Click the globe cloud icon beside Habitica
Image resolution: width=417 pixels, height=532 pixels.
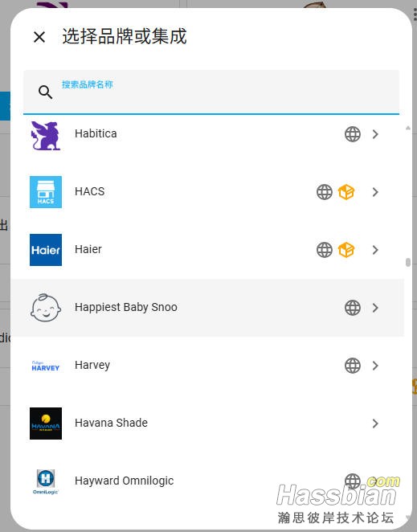pos(353,134)
